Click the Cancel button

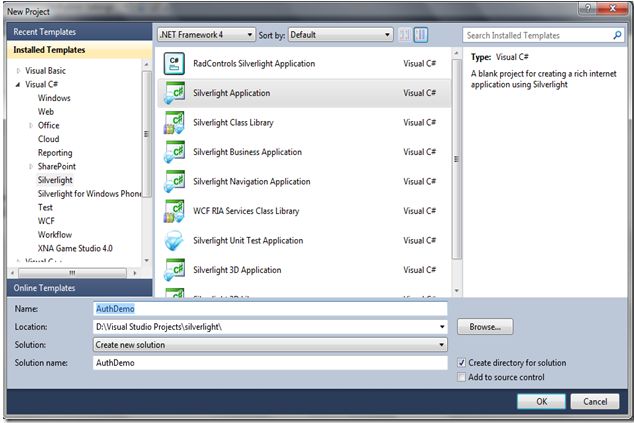595,401
